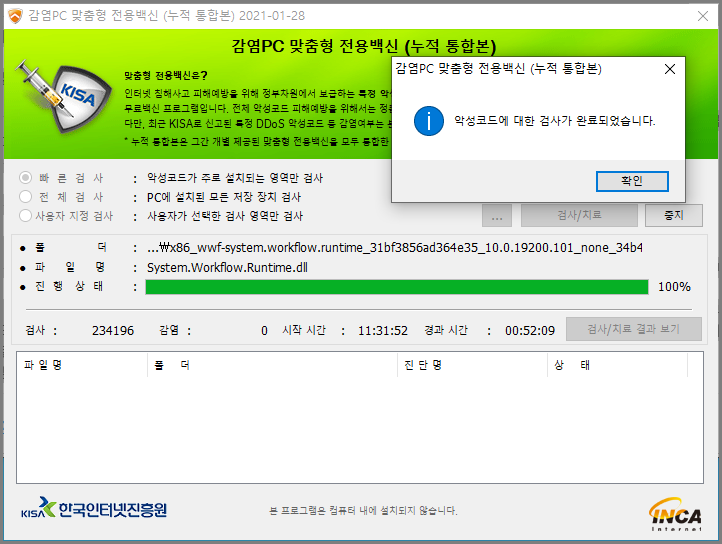Click the shield icon in the title bar
Screen dimensions: 722x544
click(x=15, y=16)
